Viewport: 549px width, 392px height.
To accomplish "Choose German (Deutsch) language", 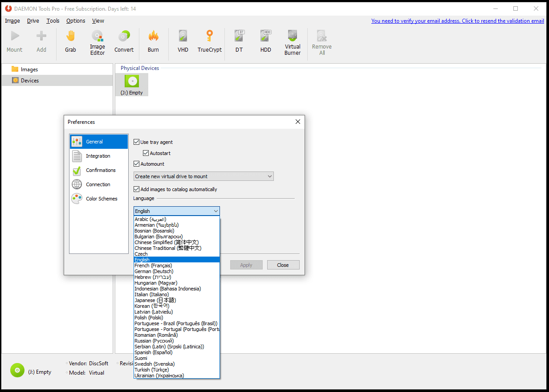I will [177, 271].
